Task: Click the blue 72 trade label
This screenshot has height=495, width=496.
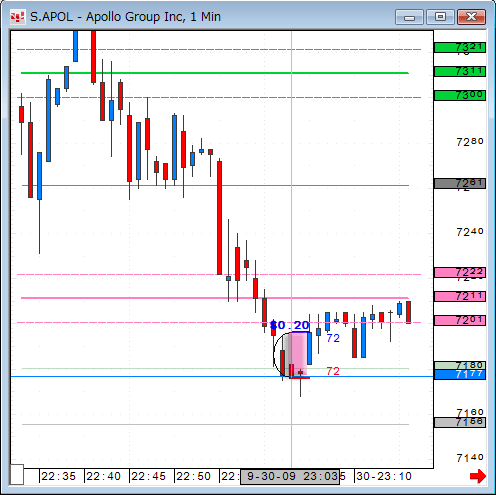Action: [333, 338]
